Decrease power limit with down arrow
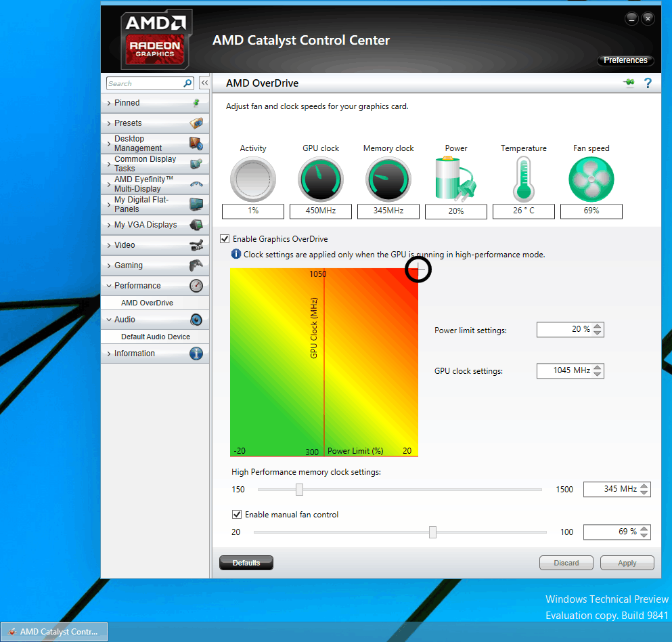Viewport: 672px width, 642px height. (x=598, y=333)
